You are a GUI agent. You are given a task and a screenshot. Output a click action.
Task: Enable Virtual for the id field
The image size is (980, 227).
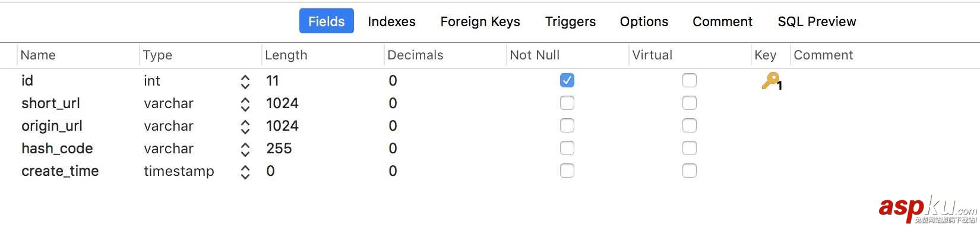point(690,80)
